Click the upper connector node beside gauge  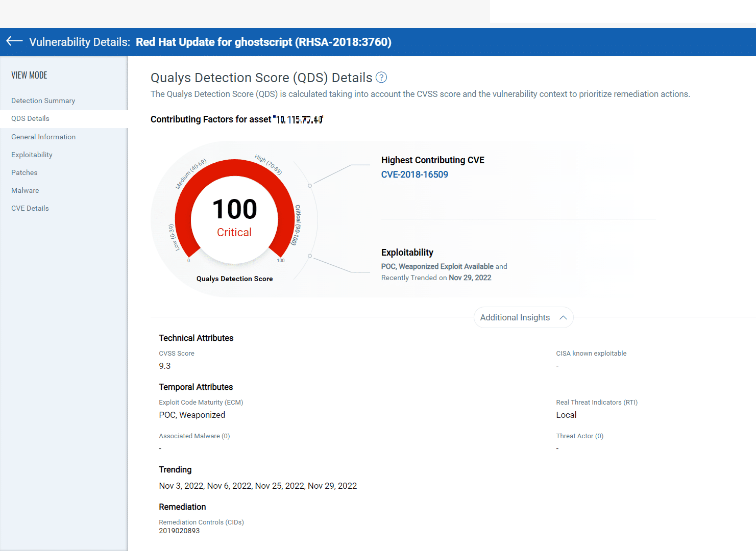[310, 186]
